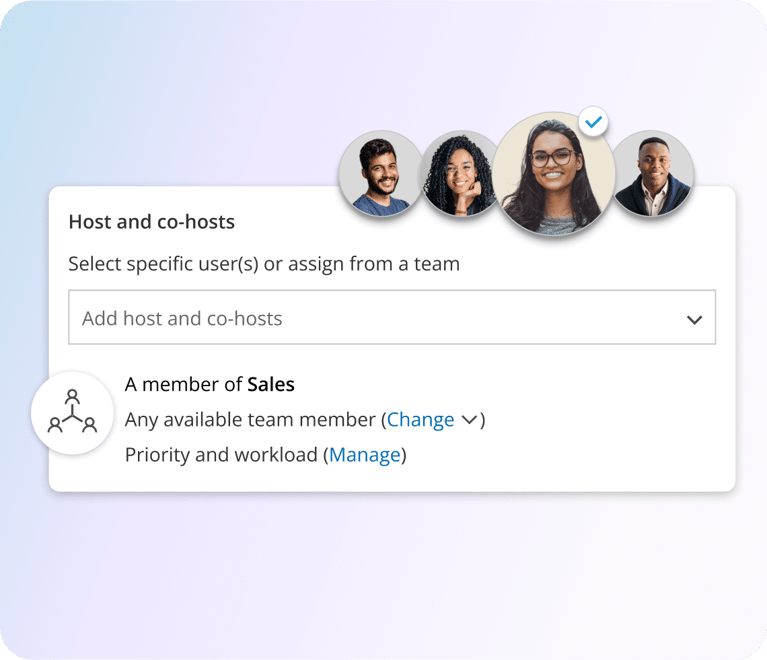Focus the Add host and co-hosts placeholder text
This screenshot has height=660, width=767.
[x=182, y=319]
